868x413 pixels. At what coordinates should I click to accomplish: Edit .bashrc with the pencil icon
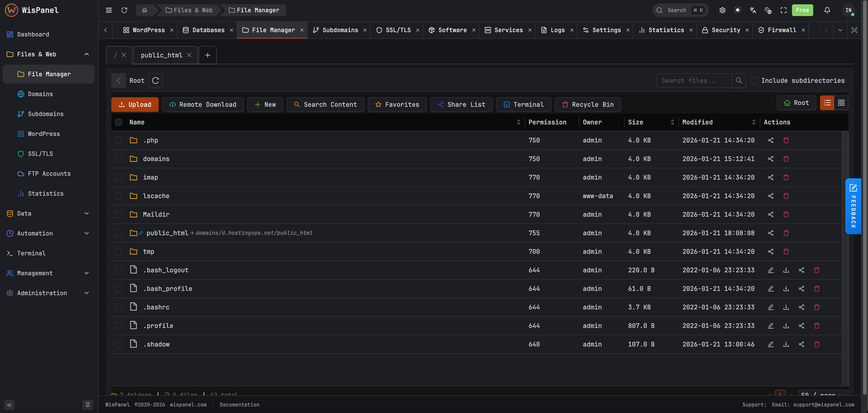pos(771,307)
